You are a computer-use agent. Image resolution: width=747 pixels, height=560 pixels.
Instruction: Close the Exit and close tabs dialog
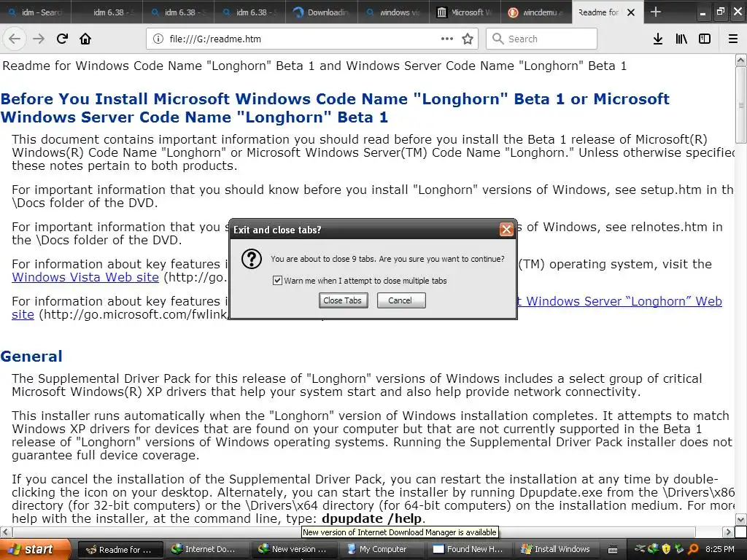pyautogui.click(x=506, y=230)
